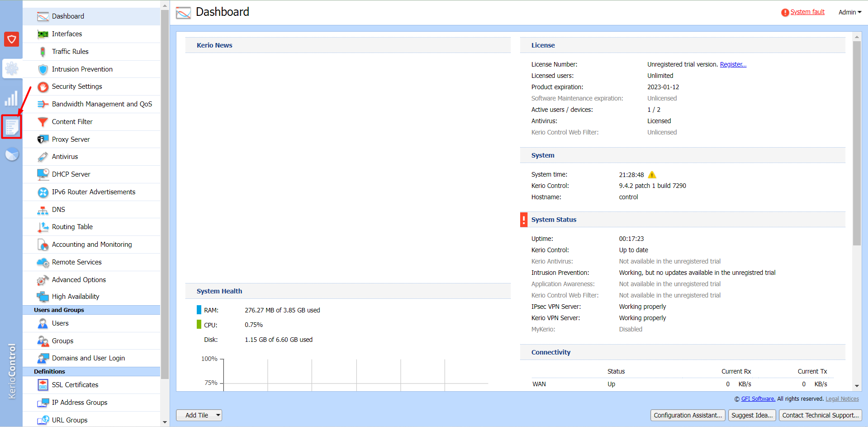Click the Connectivity tile title

(x=551, y=352)
